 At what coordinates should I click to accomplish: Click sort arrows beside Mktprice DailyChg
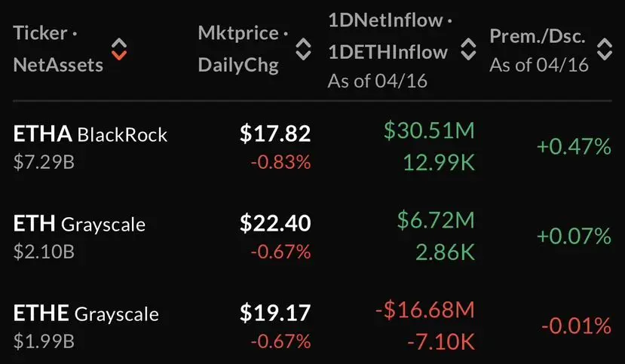tap(302, 50)
